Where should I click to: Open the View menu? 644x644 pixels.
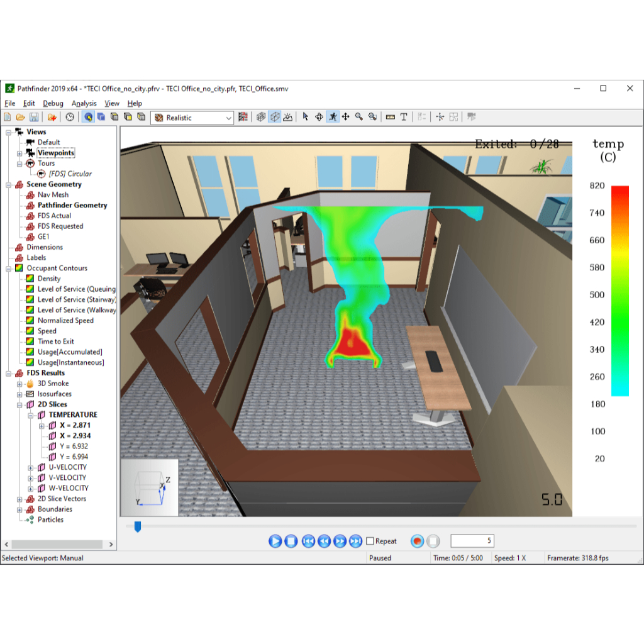point(112,104)
